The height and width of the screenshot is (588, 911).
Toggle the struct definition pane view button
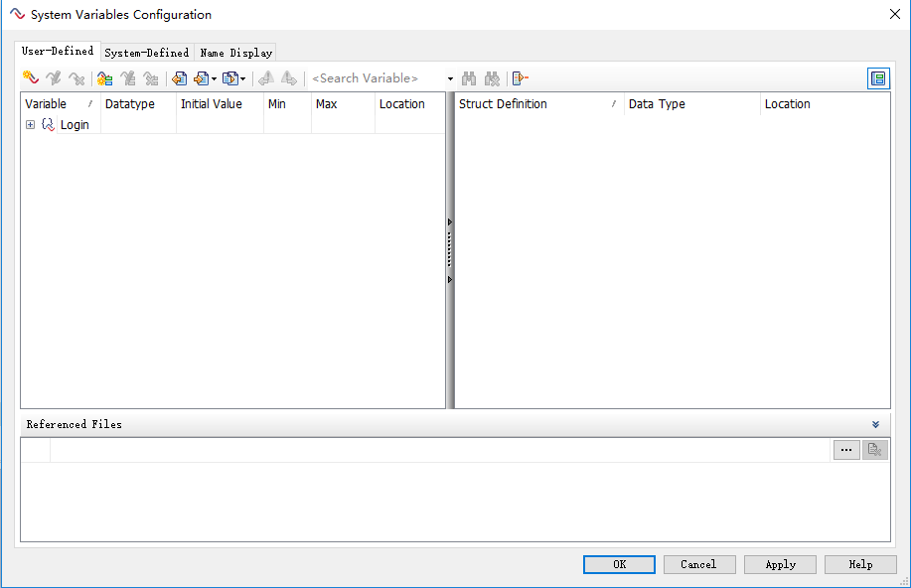(x=878, y=78)
